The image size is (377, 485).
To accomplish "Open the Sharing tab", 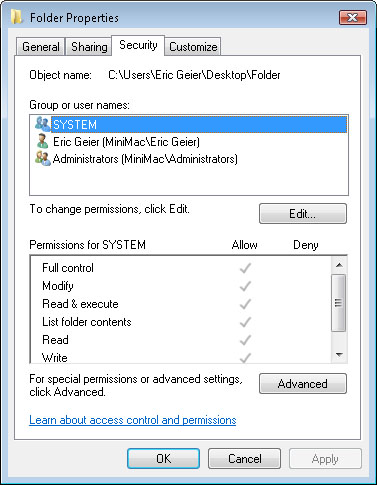I will click(89, 47).
